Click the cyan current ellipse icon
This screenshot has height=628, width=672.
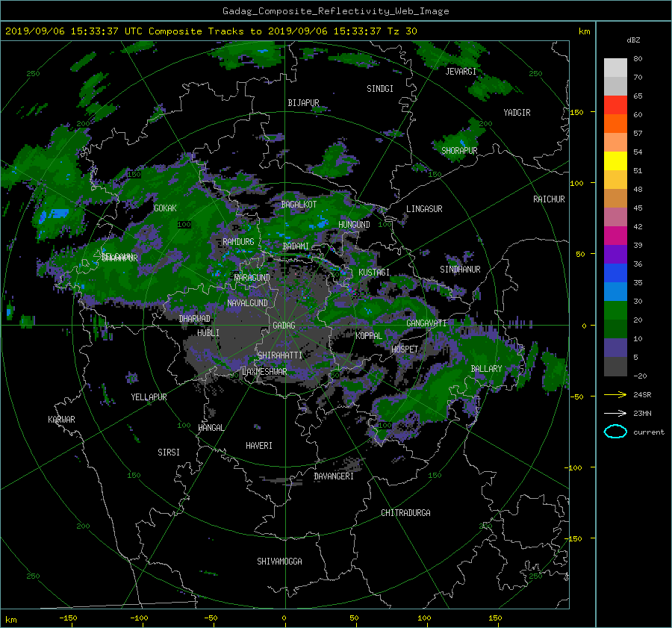(x=615, y=432)
